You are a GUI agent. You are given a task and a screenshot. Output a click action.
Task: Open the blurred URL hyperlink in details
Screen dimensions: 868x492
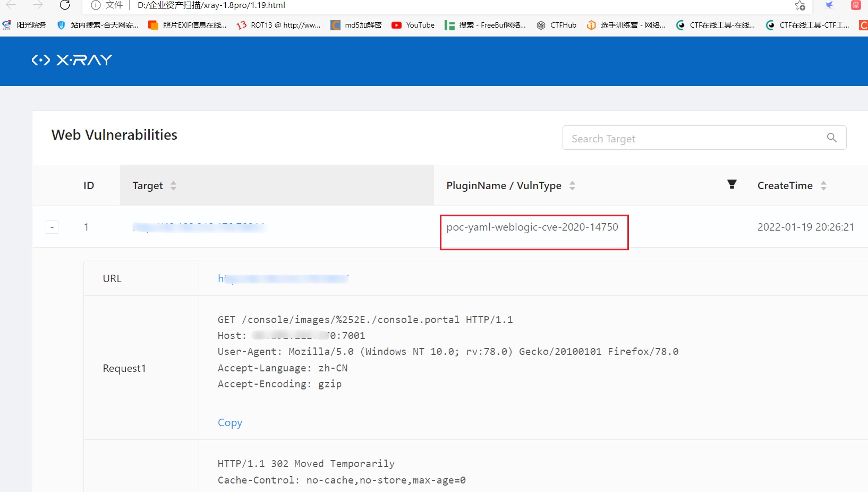(x=283, y=278)
